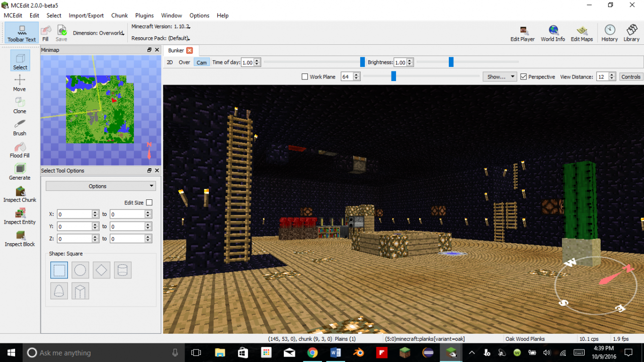This screenshot has width=644, height=362.
Task: Open the Edit Maps tool
Action: [x=582, y=32]
